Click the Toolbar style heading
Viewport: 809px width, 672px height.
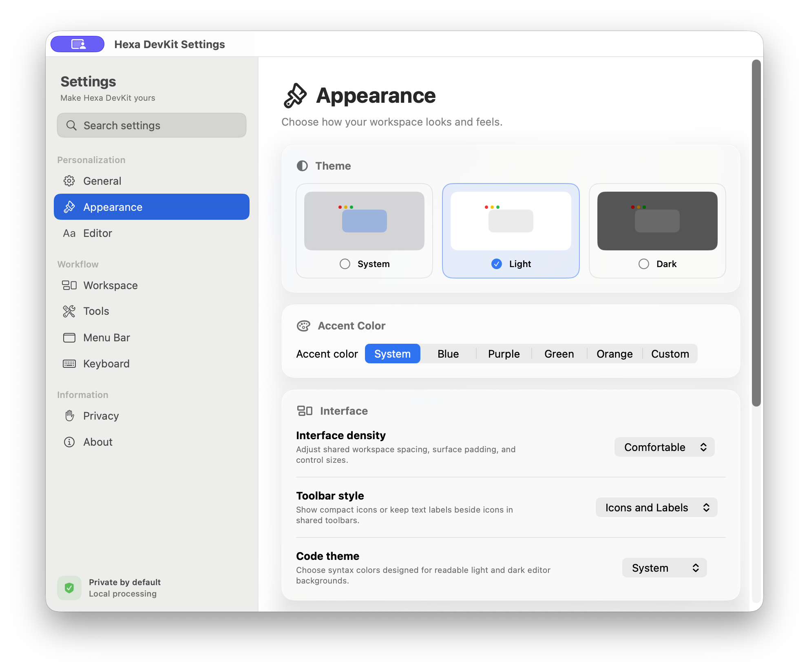(330, 496)
